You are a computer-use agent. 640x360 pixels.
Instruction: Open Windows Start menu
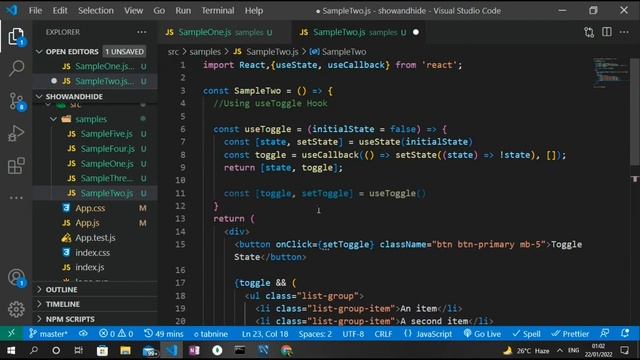point(11,350)
